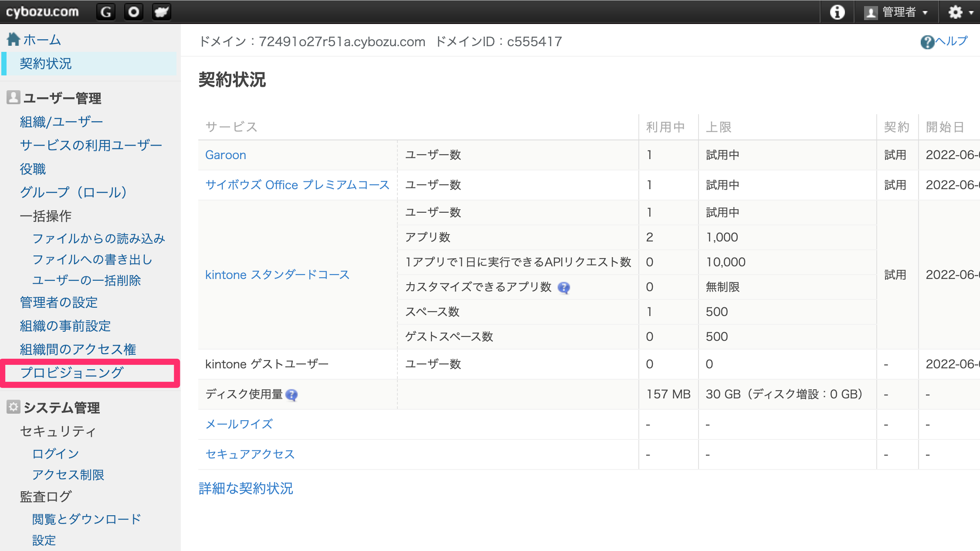Open 詳細な契約状況 link below the table
The image size is (980, 551).
coord(246,488)
